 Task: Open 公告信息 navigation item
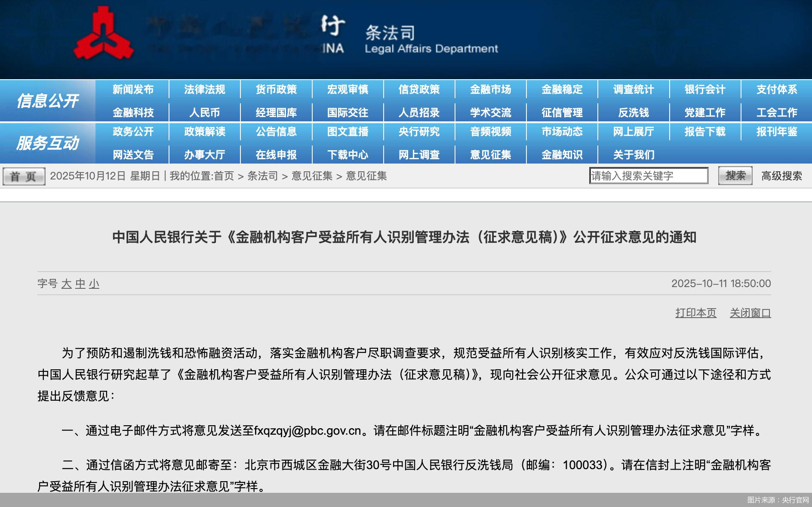[276, 132]
